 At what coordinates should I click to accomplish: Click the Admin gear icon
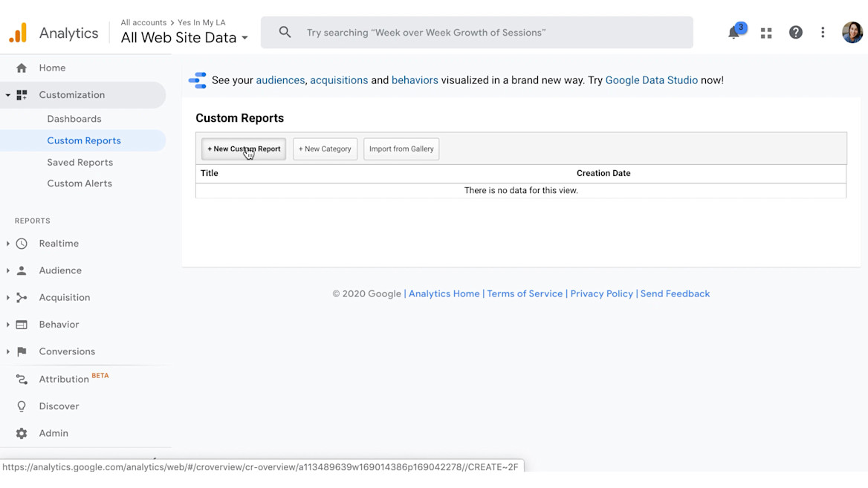click(x=22, y=433)
